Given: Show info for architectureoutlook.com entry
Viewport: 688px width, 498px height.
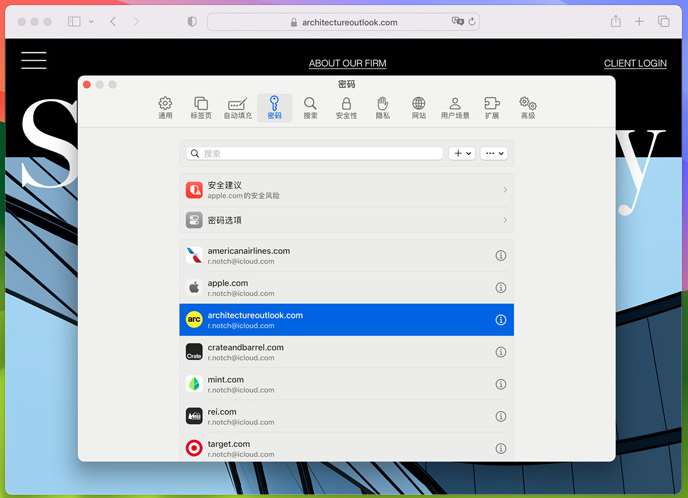Looking at the screenshot, I should pyautogui.click(x=501, y=320).
